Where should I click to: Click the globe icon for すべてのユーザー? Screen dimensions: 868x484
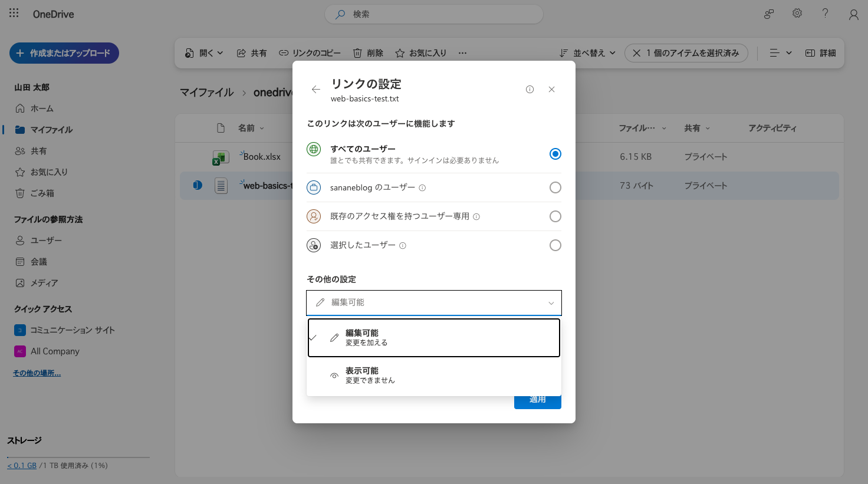tap(314, 149)
